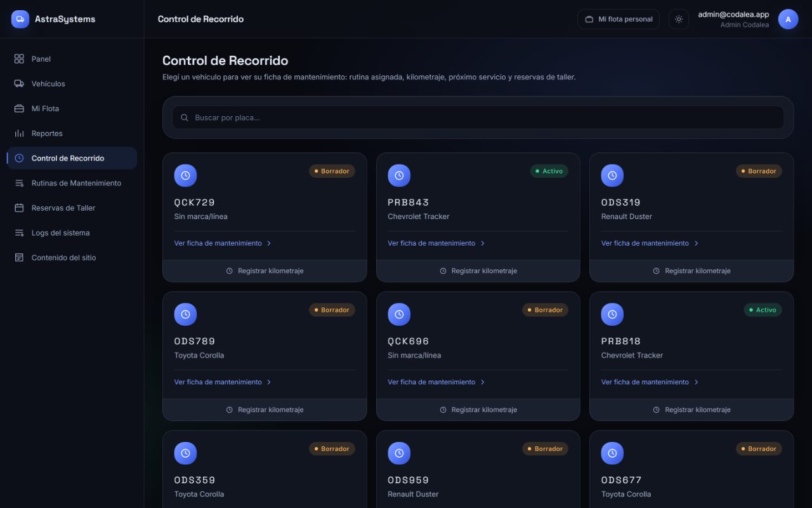Click the Borrador badge on QCK729
Viewport: 812px width, 508px height.
click(x=332, y=171)
